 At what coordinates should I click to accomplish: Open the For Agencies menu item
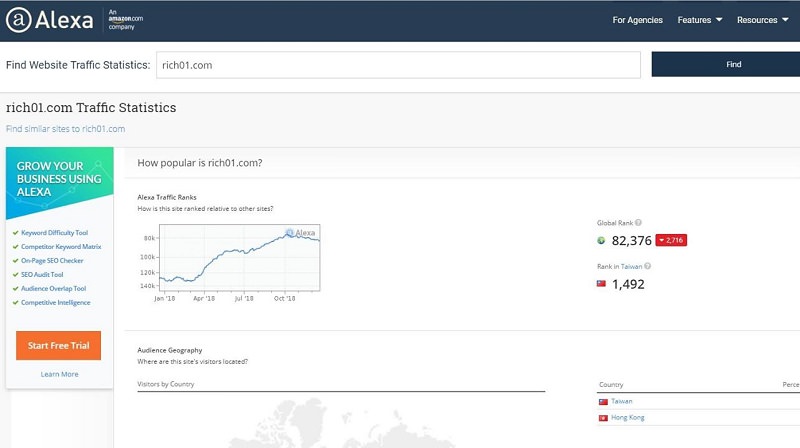coord(637,20)
